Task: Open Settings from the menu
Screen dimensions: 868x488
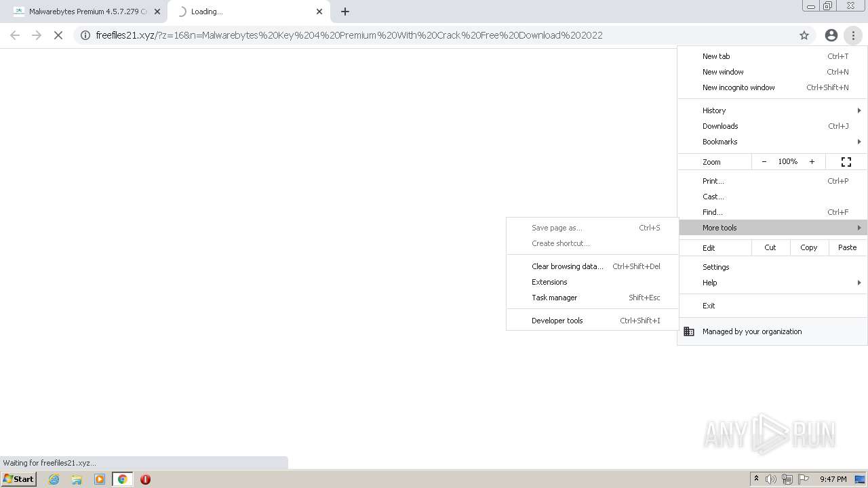Action: click(x=772, y=267)
